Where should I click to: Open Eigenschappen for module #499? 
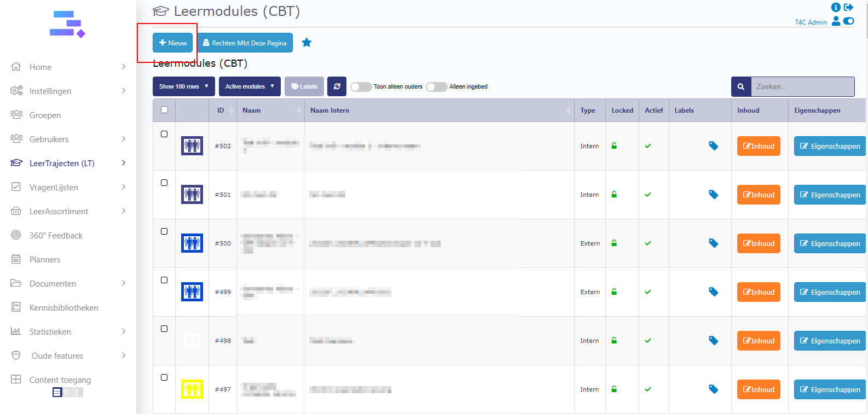click(x=830, y=292)
